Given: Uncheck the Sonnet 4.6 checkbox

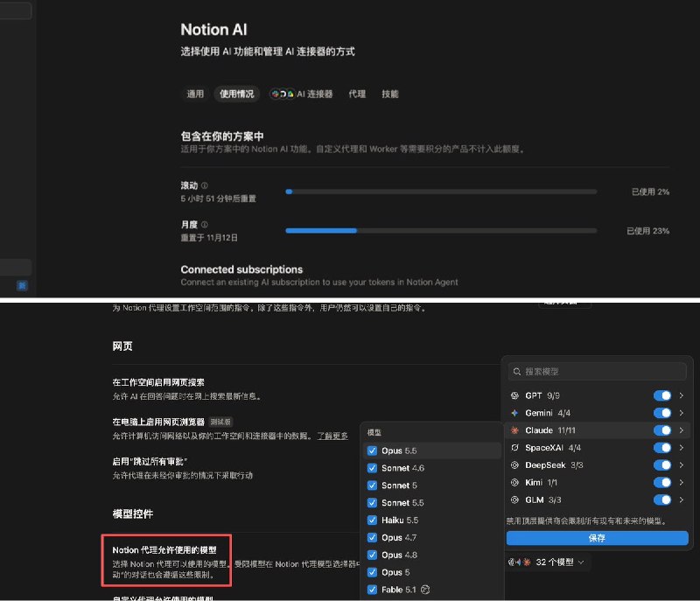Looking at the screenshot, I should (x=372, y=468).
